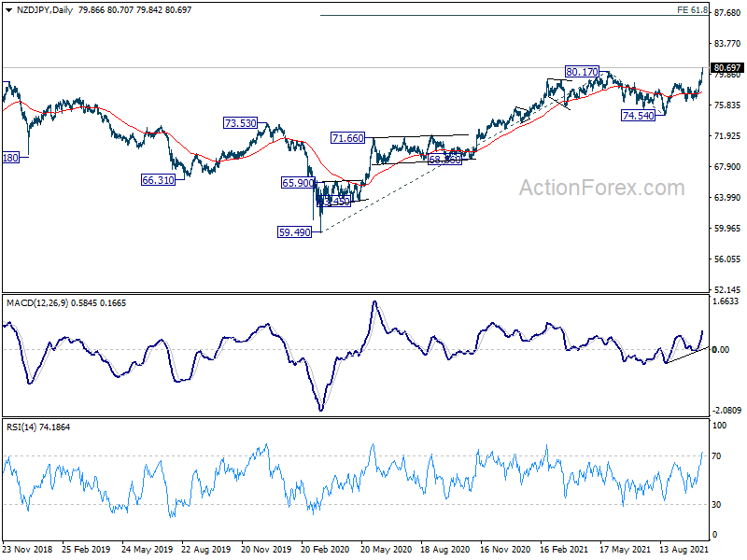747x560 pixels.
Task: Click the RSI 70 overbought level label
Action: click(718, 455)
